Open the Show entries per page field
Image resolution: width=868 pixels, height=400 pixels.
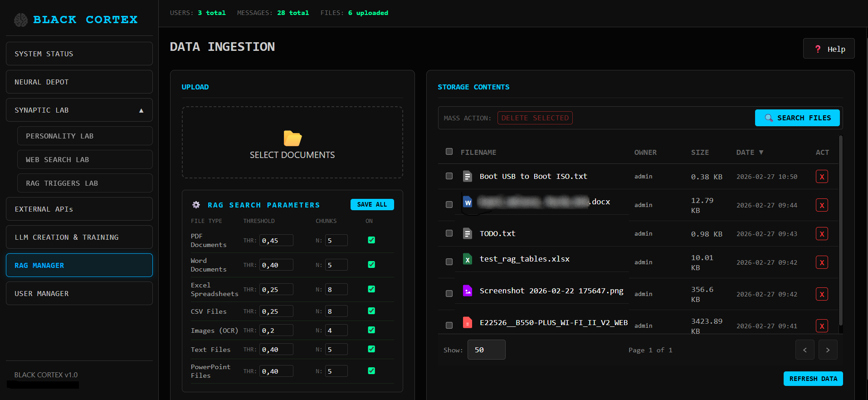click(x=486, y=350)
